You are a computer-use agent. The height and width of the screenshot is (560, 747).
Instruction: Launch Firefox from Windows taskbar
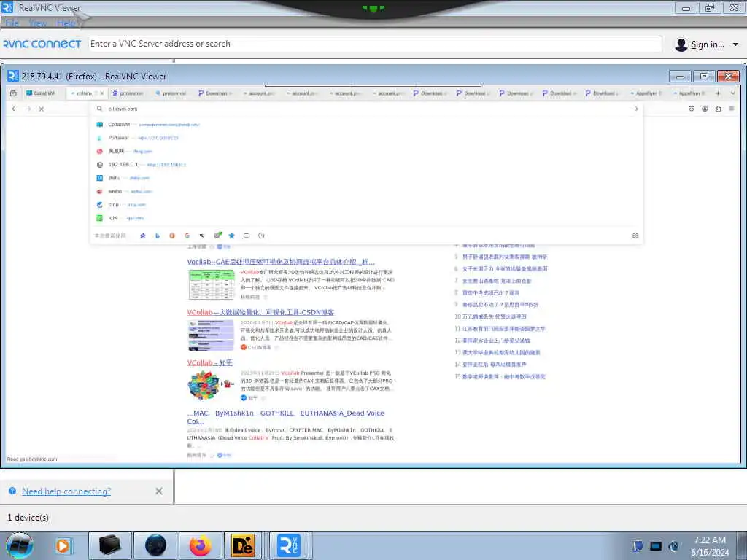click(200, 545)
